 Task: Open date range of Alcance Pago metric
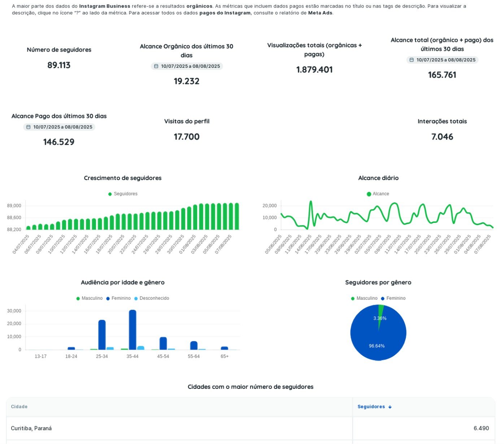[x=59, y=127]
